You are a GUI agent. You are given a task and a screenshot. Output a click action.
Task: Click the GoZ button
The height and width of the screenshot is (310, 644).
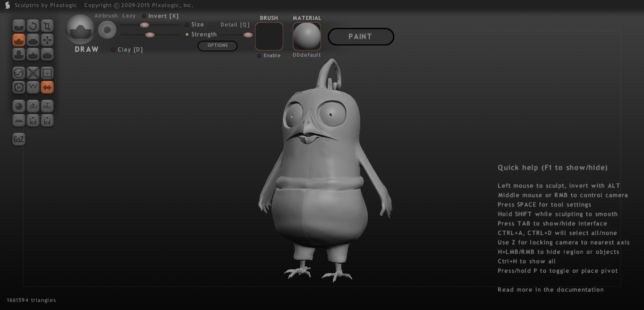tap(18, 139)
